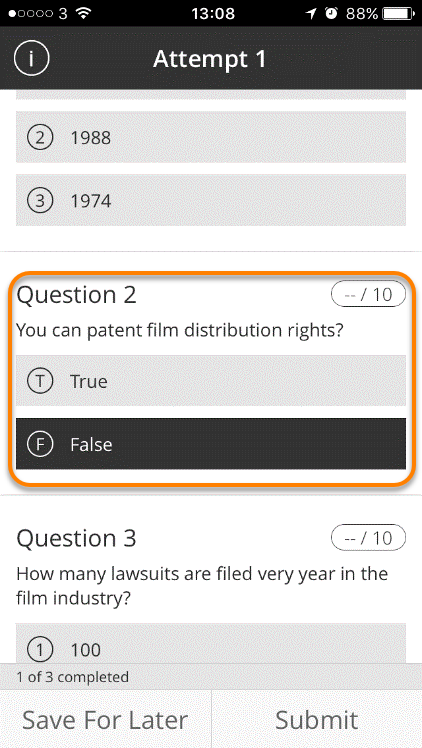Tap the Question 3 heading
Screen dimensions: 422x748
[x=76, y=538]
